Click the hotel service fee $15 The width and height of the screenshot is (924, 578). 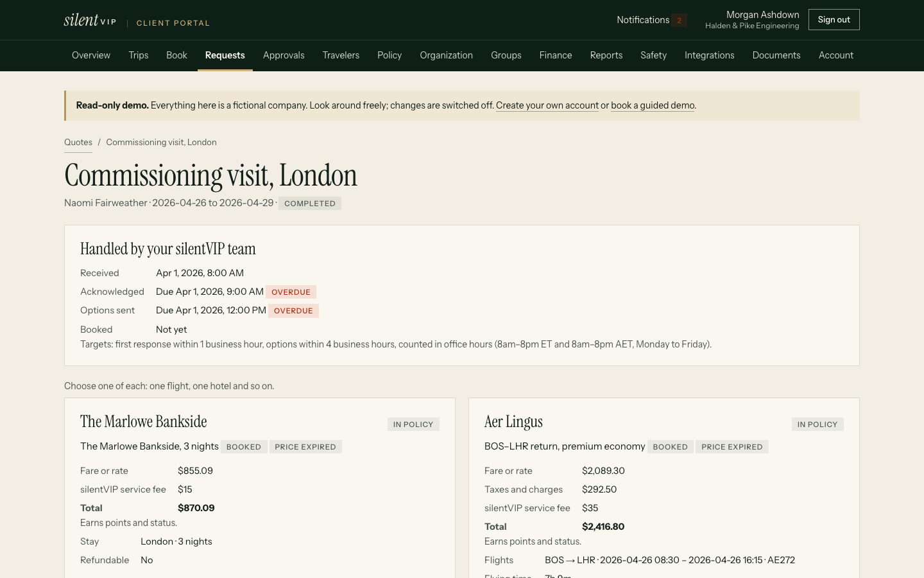tap(185, 489)
